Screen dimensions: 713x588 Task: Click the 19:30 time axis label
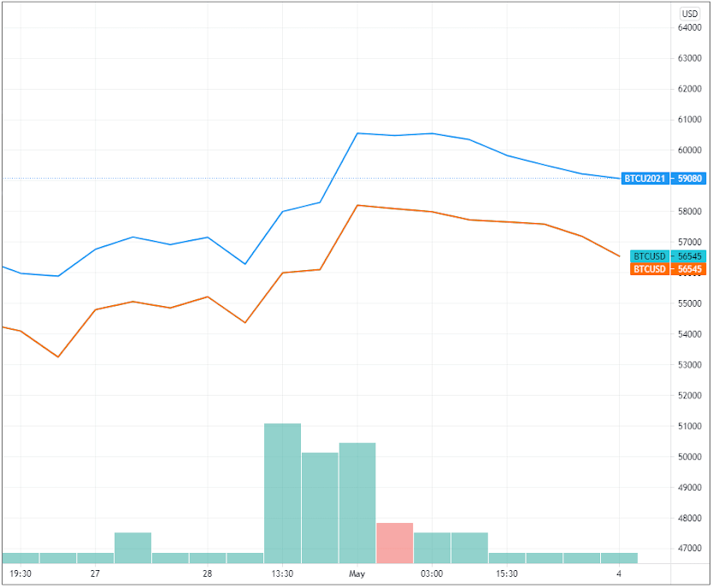click(x=21, y=574)
